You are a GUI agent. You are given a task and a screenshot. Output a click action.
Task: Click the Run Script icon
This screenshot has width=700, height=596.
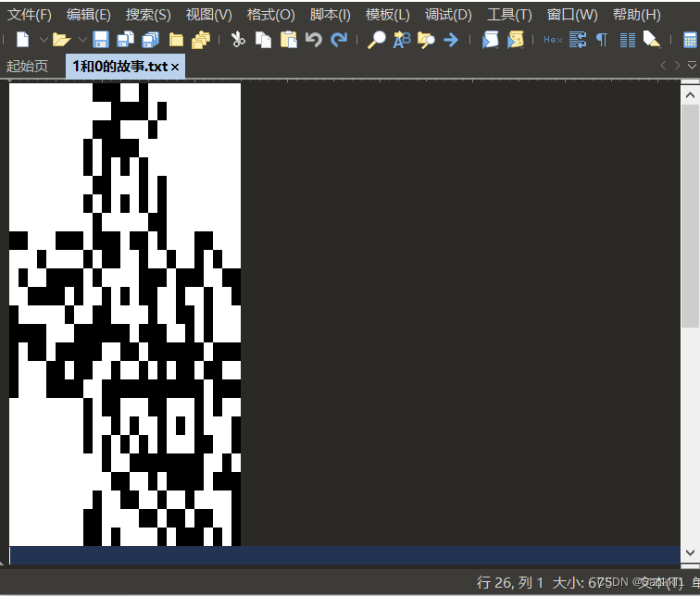(x=490, y=40)
